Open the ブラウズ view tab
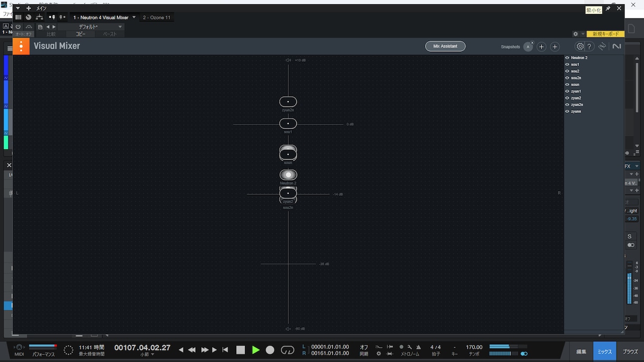This screenshot has height=362, width=644. [630, 351]
